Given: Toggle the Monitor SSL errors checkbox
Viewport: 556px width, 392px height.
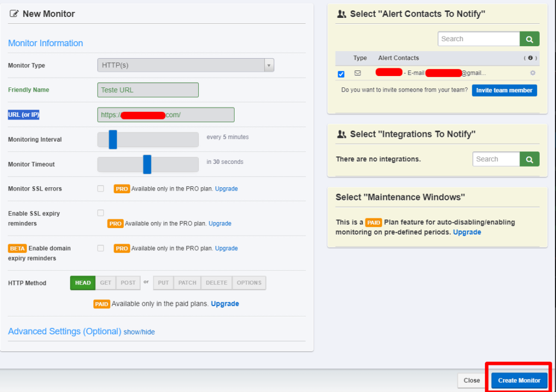Looking at the screenshot, I should (100, 188).
